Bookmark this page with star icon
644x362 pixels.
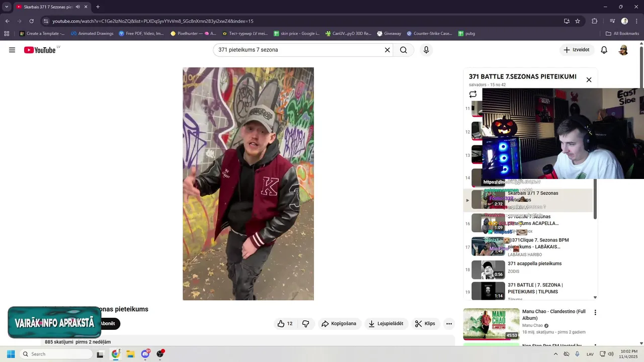pos(578,21)
